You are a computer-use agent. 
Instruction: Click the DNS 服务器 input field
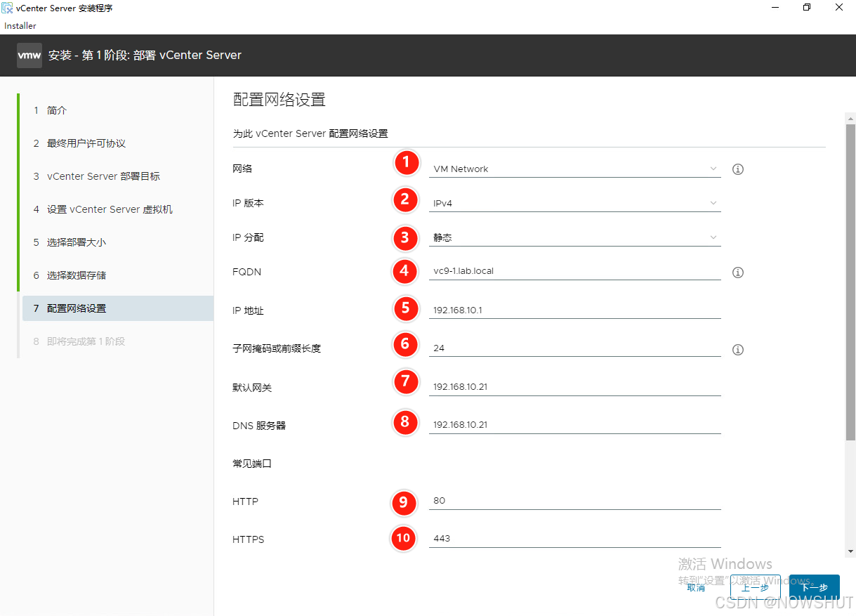point(574,424)
